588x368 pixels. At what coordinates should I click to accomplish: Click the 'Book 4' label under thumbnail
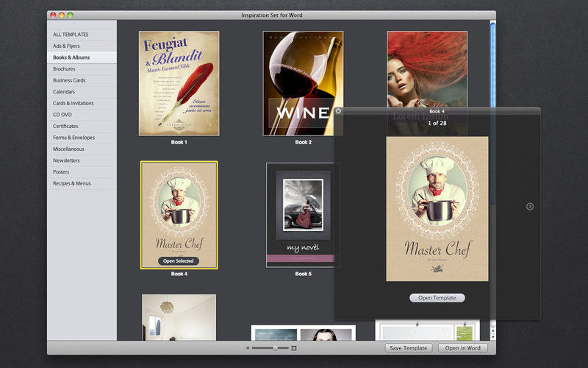179,274
